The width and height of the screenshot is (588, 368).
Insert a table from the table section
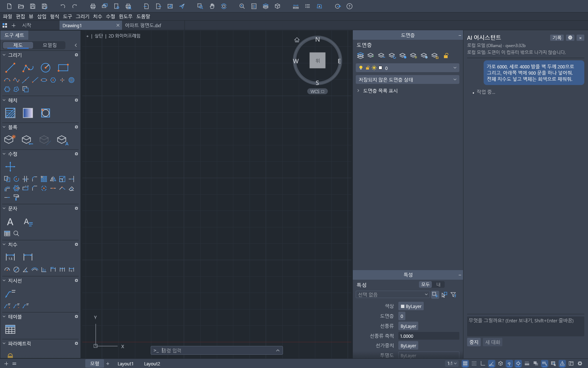10,330
